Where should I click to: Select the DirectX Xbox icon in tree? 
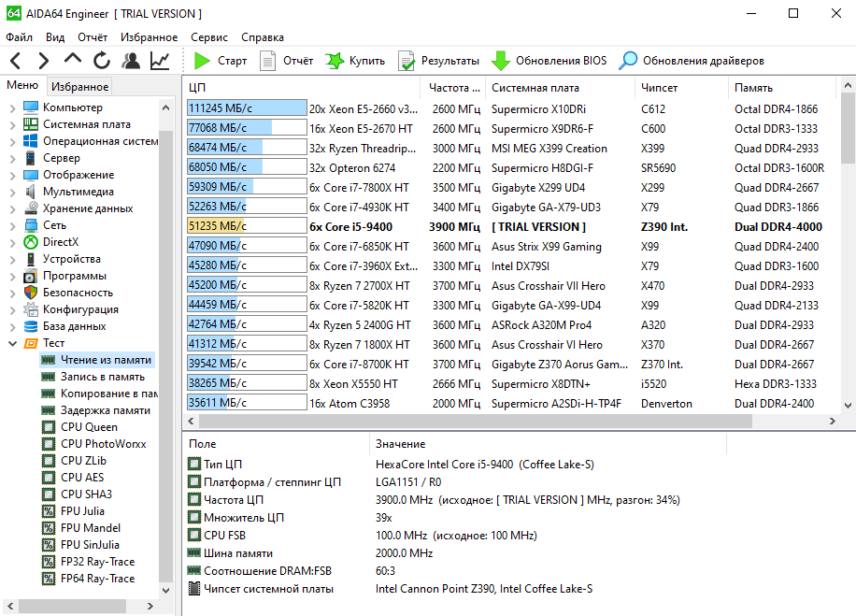pos(31,242)
